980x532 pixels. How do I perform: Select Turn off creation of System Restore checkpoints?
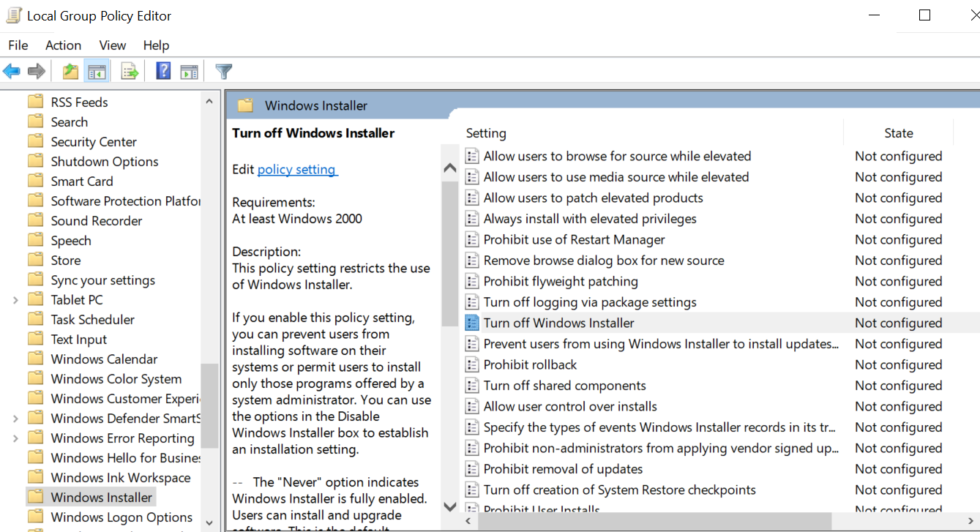tap(620, 490)
